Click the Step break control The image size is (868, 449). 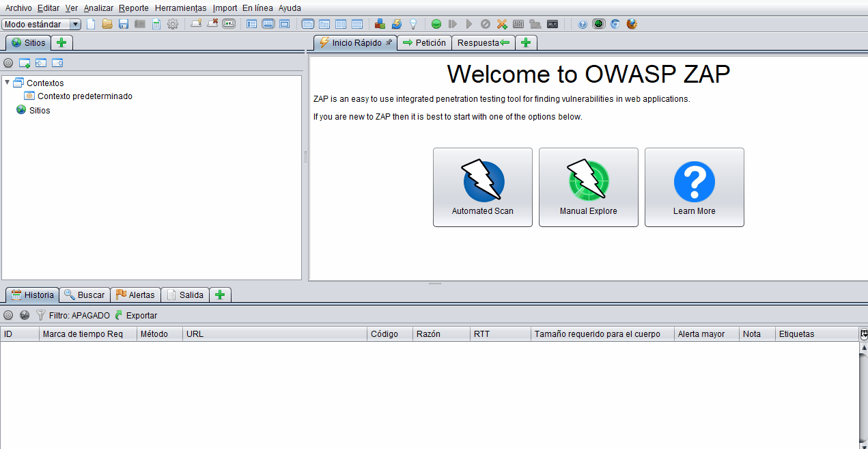[x=453, y=24]
